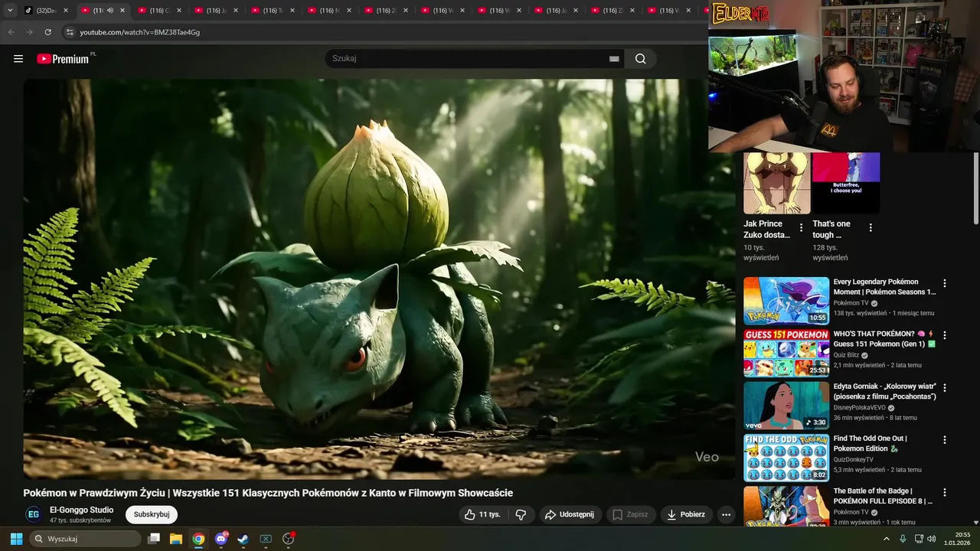Open Discord from the taskbar
The height and width of the screenshot is (551, 980).
click(x=221, y=539)
